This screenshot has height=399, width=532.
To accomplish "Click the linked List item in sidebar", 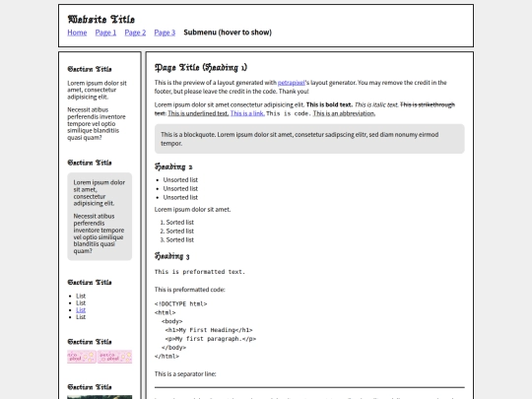I will (81, 309).
